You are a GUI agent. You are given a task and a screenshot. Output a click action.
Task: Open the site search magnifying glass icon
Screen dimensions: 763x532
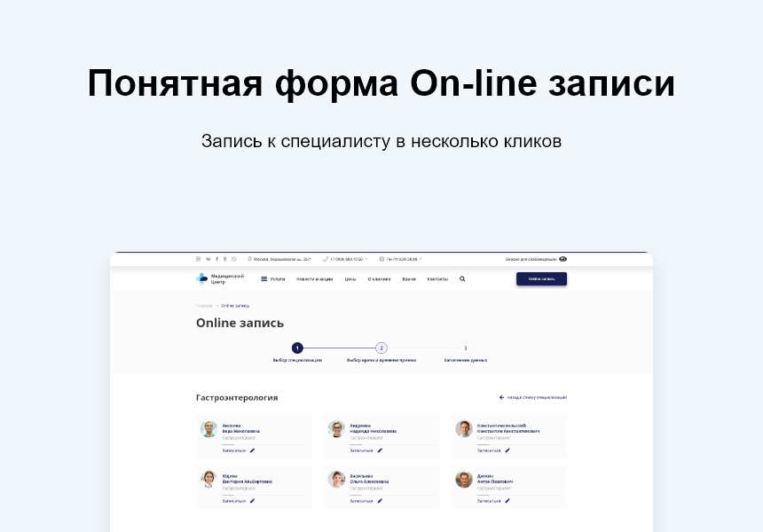pos(461,278)
